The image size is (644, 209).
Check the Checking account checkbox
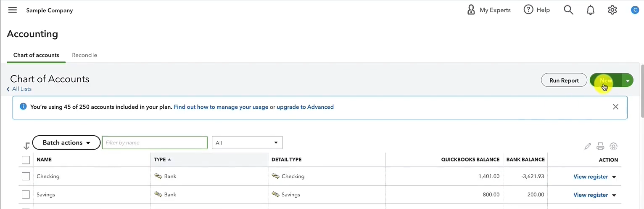coord(26,177)
